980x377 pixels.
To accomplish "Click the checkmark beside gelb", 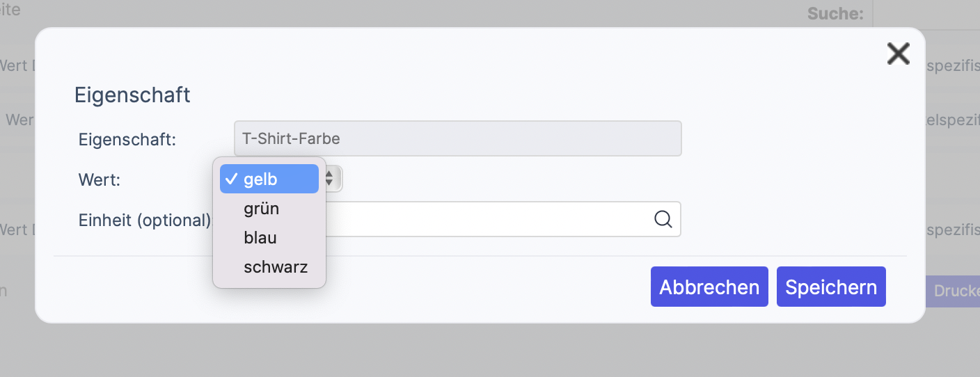I will click(231, 179).
